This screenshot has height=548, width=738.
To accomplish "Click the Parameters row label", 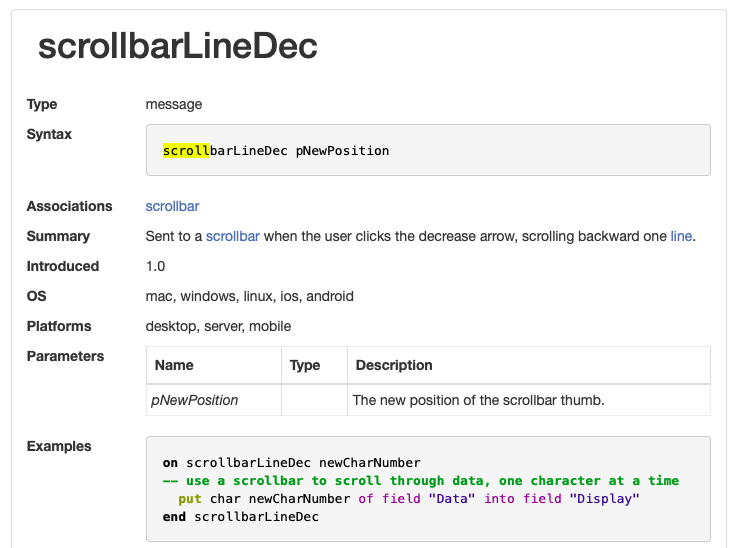I will (x=65, y=356).
